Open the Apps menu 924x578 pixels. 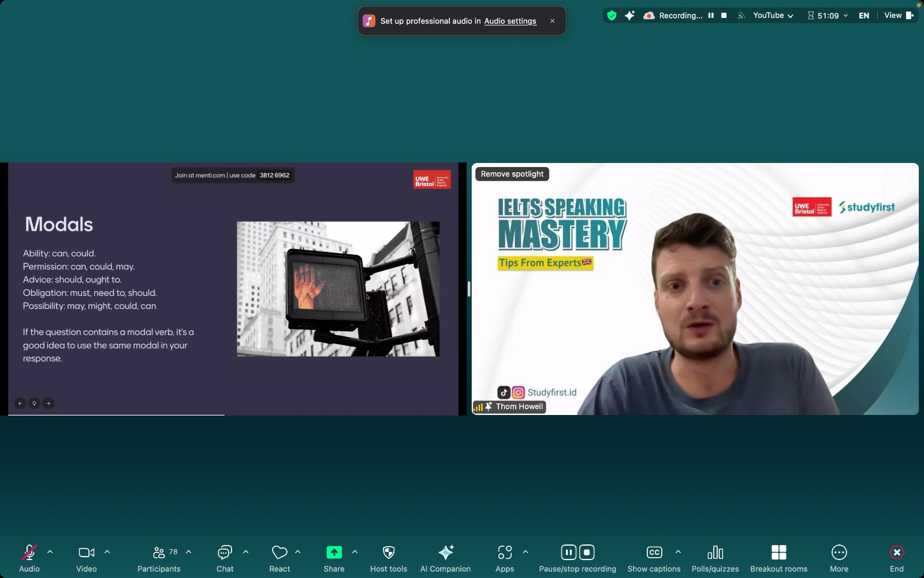click(x=505, y=558)
